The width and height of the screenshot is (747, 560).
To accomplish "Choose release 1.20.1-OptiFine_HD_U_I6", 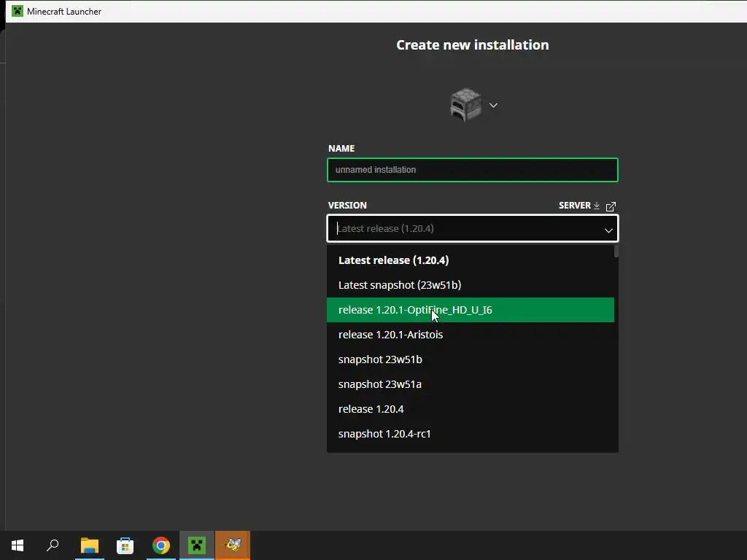I will coord(471,310).
